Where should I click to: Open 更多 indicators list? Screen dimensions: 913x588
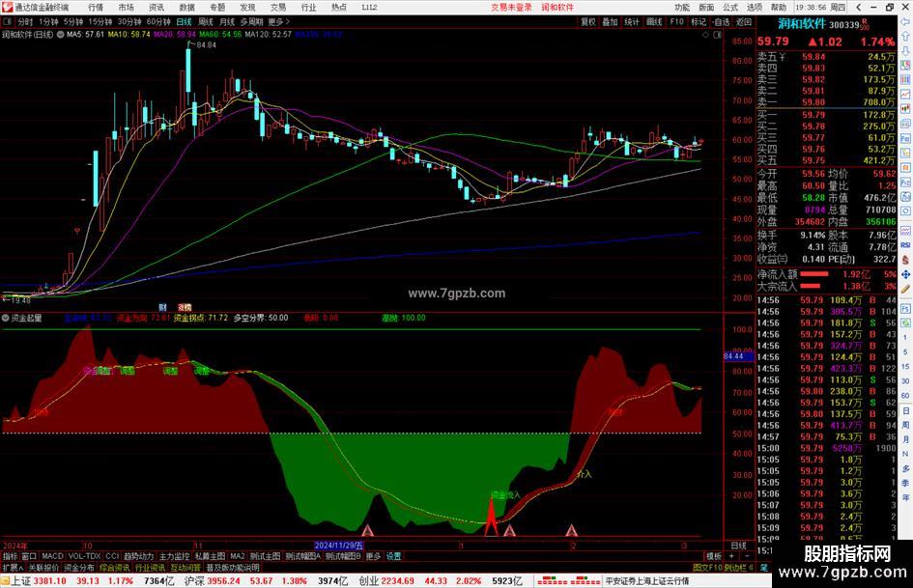coord(373,556)
